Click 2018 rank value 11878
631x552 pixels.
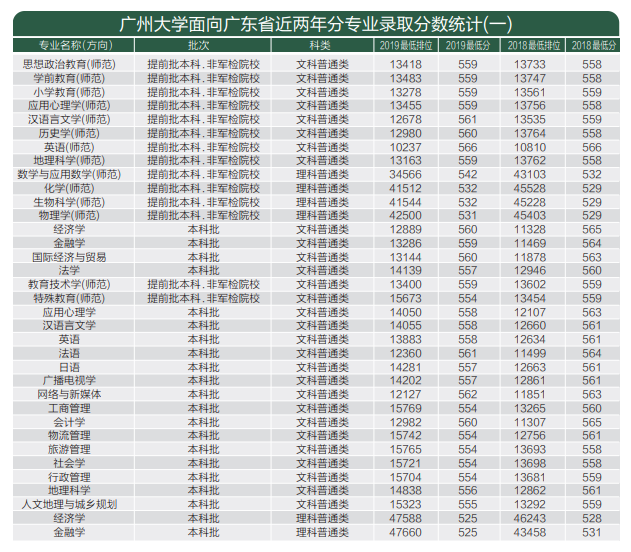[530, 257]
